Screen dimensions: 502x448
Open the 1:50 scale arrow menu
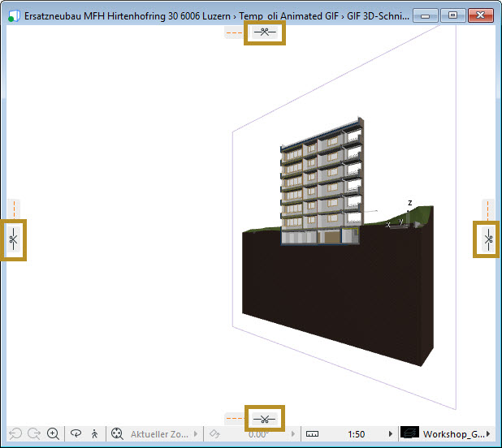click(390, 434)
